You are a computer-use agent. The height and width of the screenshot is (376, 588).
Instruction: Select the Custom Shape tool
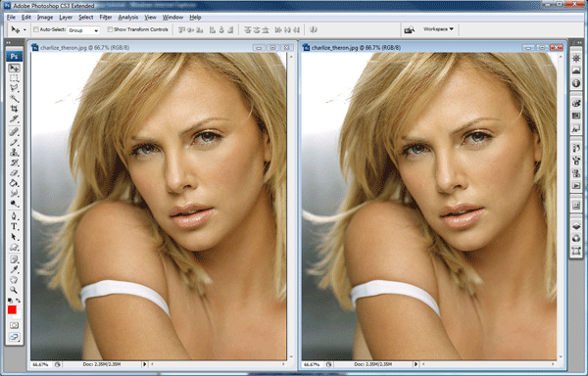tap(15, 247)
